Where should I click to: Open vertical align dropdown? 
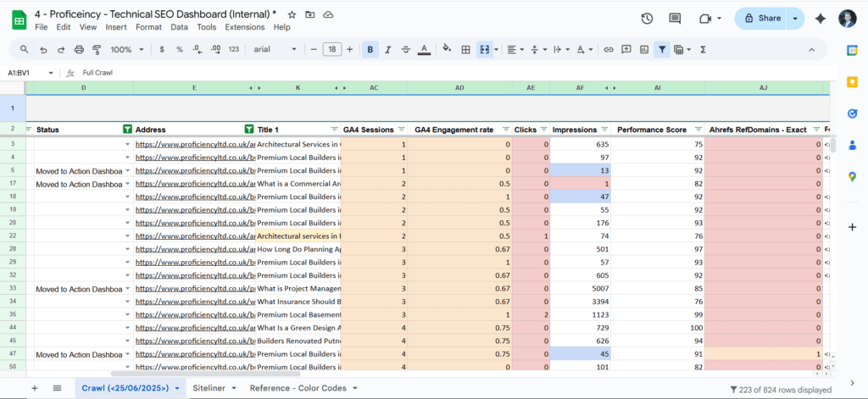[x=538, y=50]
